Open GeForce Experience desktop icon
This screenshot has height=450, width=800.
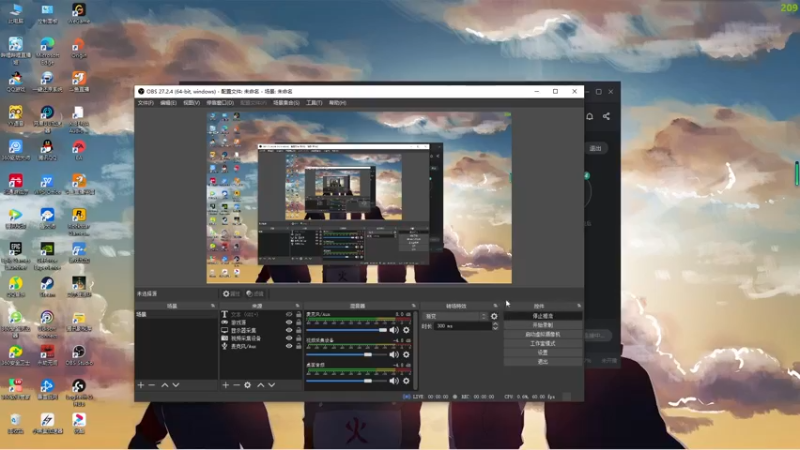47,256
